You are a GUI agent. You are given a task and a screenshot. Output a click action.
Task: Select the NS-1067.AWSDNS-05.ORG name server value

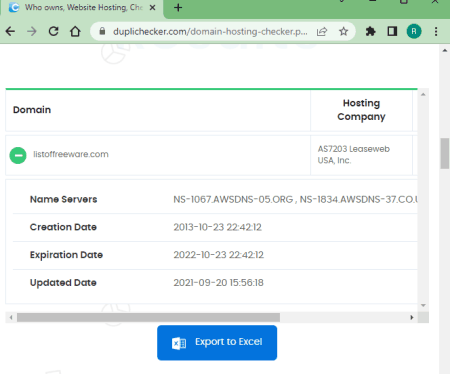coord(233,199)
